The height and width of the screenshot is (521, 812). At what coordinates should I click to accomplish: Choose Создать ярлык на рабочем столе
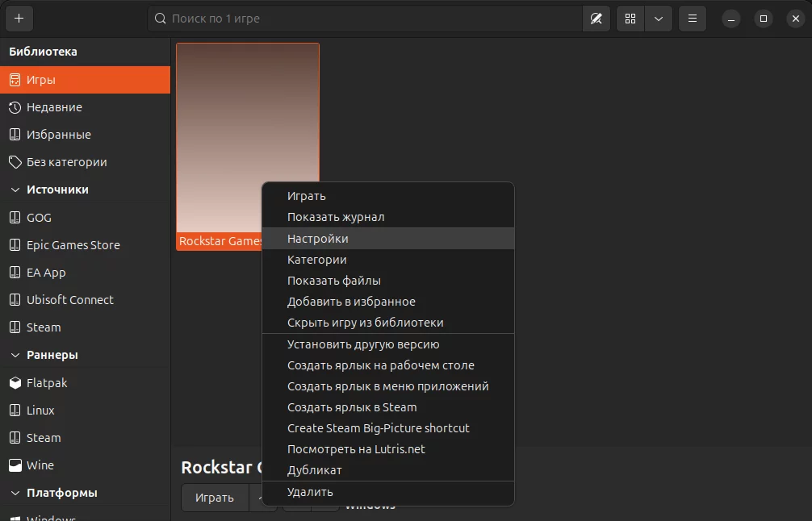388,365
